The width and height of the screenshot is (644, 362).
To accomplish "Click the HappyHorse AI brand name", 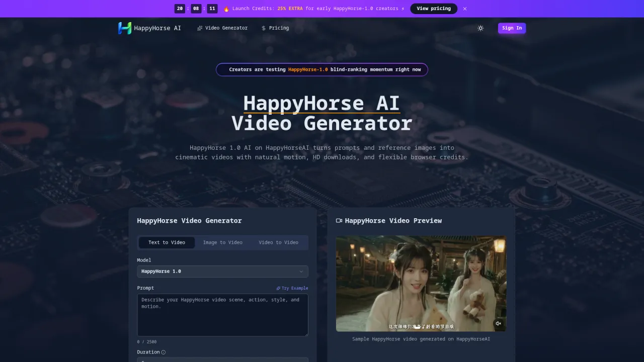I will point(157,28).
